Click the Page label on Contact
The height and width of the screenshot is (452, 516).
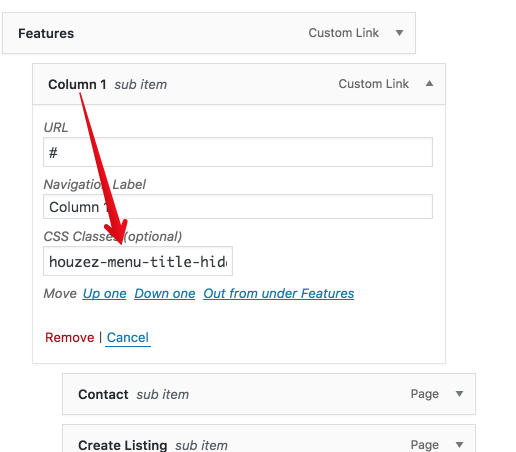(x=425, y=394)
